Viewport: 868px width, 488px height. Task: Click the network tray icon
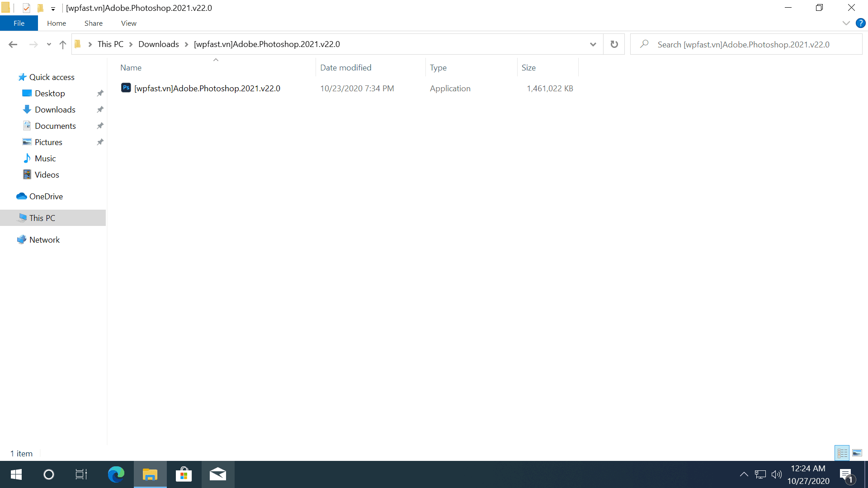pos(760,474)
